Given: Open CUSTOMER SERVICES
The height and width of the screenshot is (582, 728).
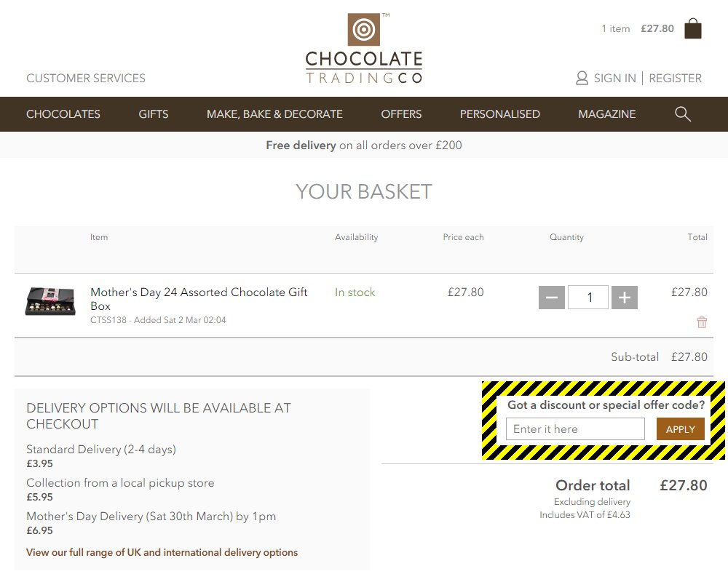Looking at the screenshot, I should pos(85,78).
